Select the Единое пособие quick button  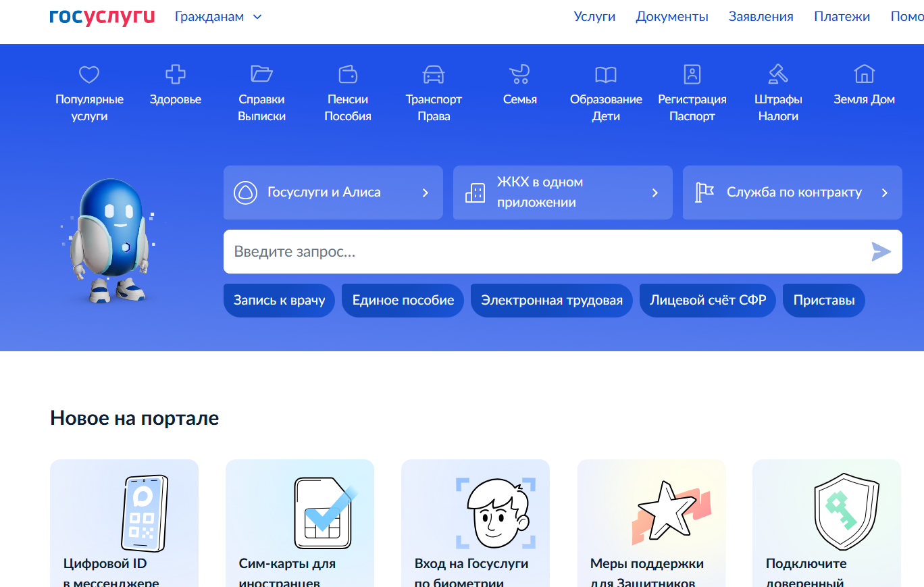coord(403,301)
